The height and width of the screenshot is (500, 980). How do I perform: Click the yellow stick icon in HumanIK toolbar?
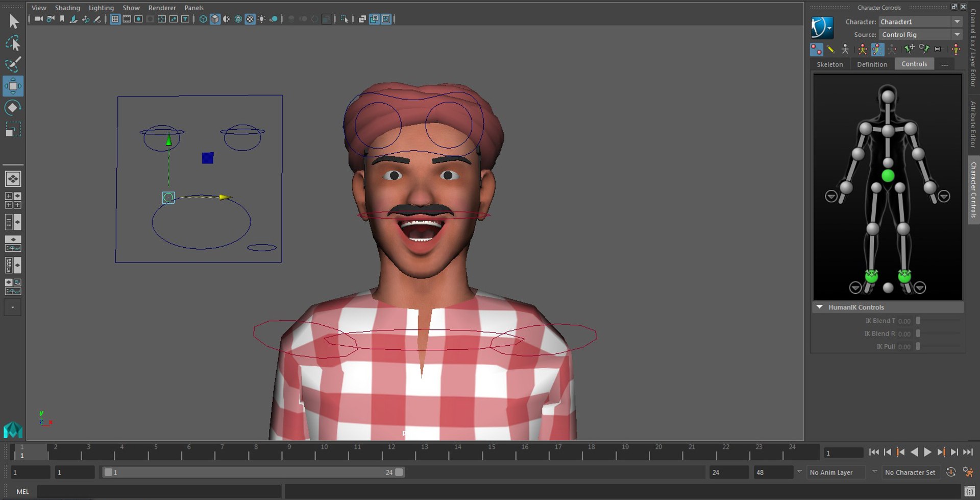(830, 49)
